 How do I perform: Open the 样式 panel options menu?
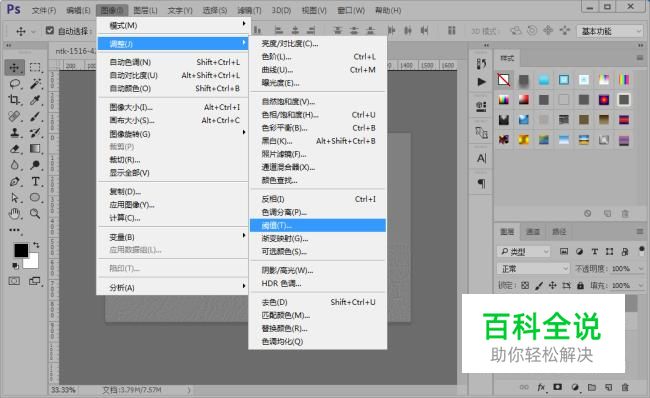click(640, 58)
